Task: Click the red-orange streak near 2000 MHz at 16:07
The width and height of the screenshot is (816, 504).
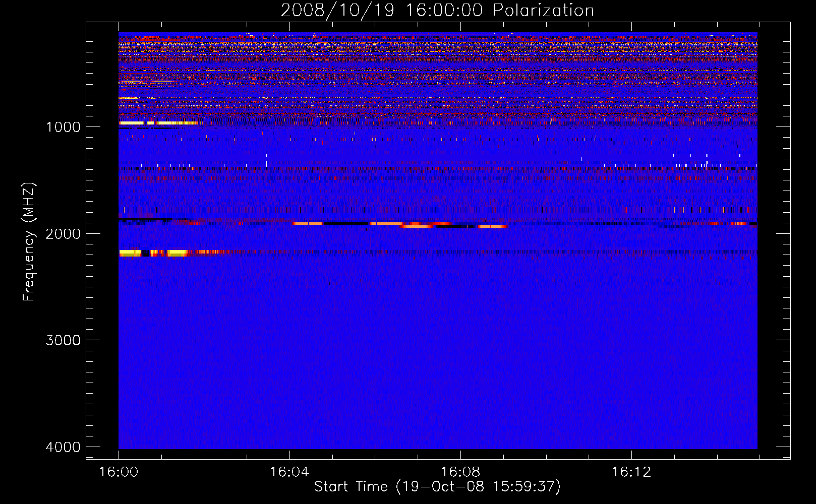Action: pos(417,226)
